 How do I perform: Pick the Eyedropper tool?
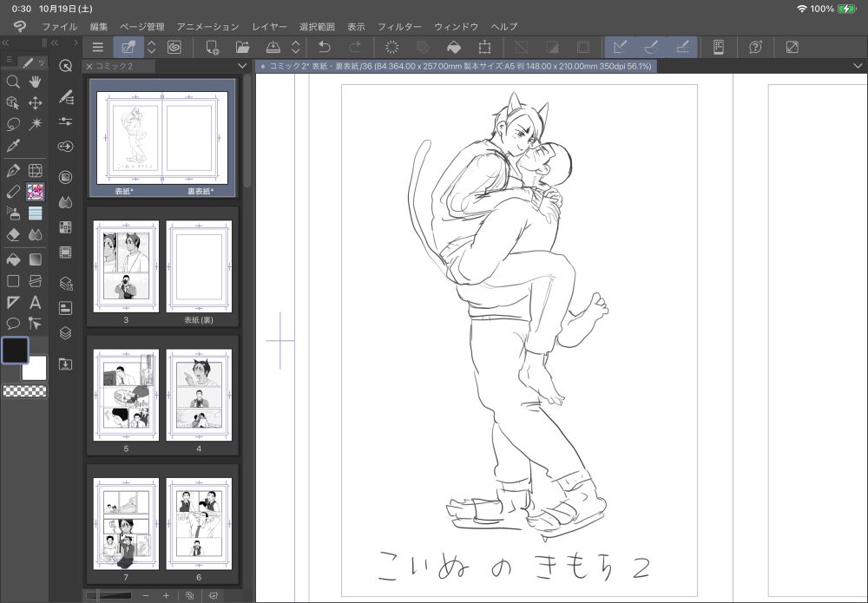pos(13,146)
